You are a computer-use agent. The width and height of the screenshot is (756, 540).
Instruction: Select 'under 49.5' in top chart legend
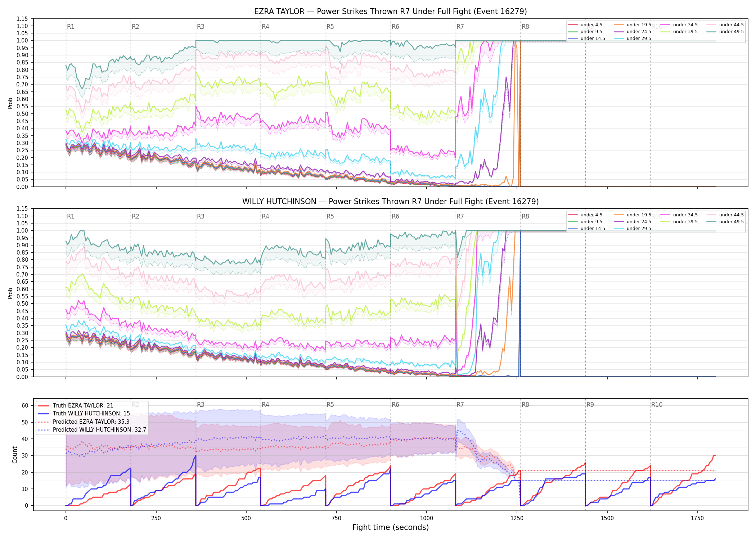pyautogui.click(x=731, y=32)
